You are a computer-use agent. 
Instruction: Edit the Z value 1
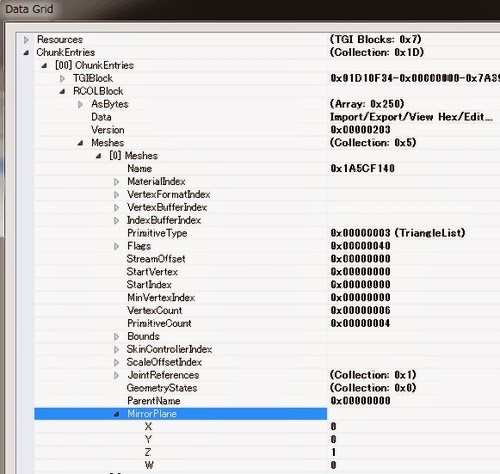(x=333, y=453)
